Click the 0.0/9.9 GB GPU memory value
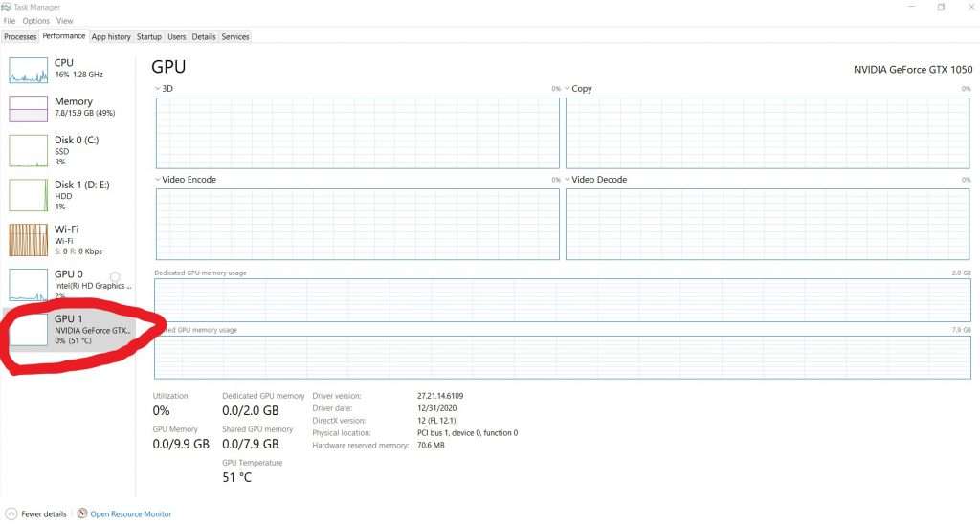The height and width of the screenshot is (524, 980). pyautogui.click(x=181, y=444)
